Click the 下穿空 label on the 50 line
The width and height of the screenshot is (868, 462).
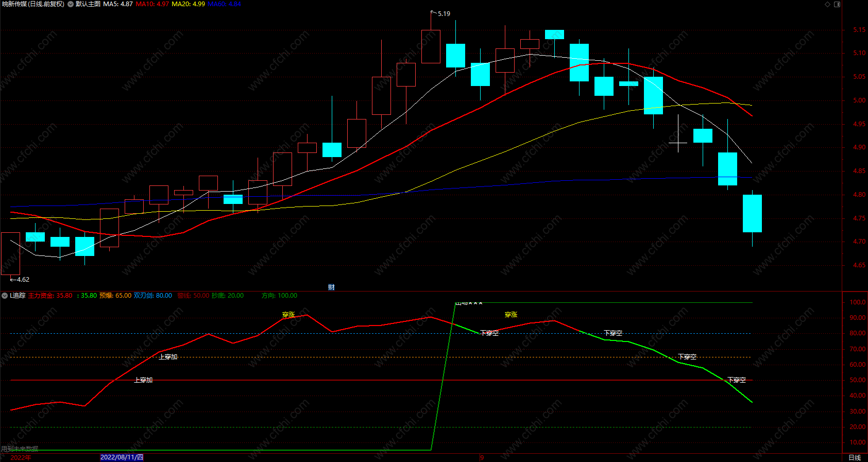pos(737,380)
